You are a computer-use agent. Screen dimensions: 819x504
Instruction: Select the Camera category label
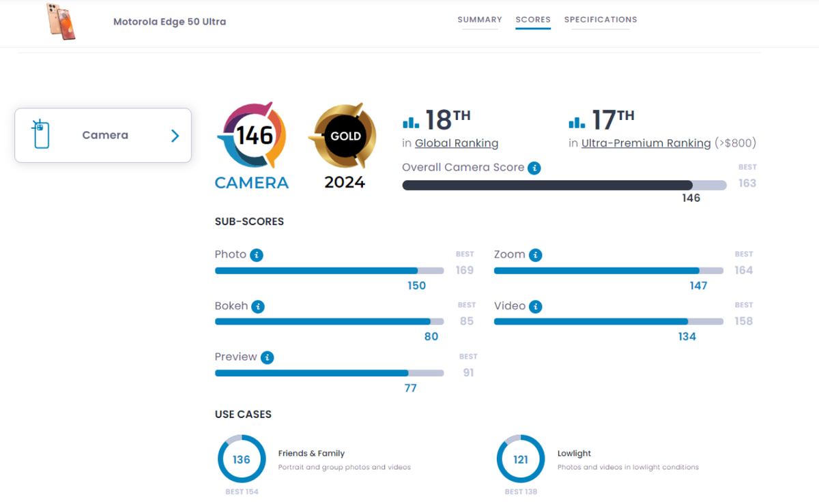click(105, 135)
